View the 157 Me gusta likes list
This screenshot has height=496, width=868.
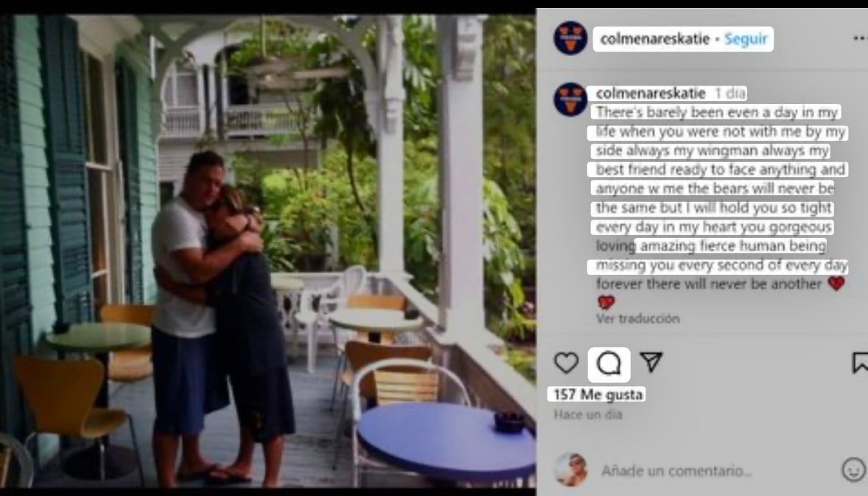[598, 395]
